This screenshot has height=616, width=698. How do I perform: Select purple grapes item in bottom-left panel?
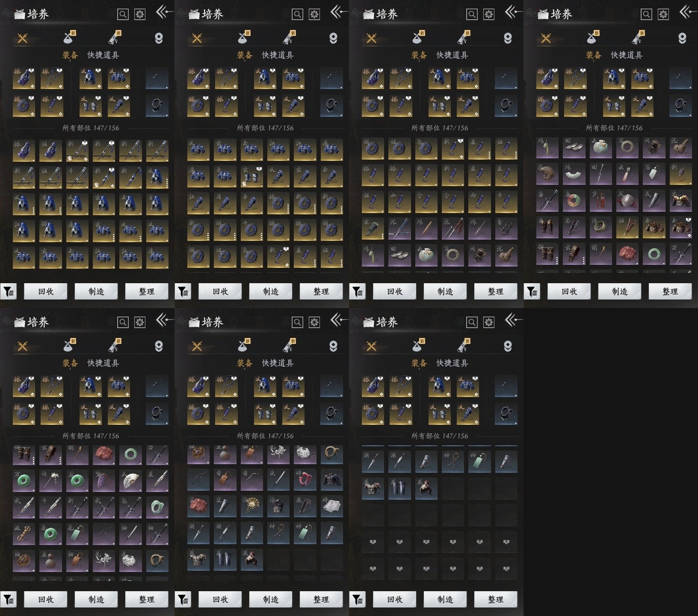104,481
